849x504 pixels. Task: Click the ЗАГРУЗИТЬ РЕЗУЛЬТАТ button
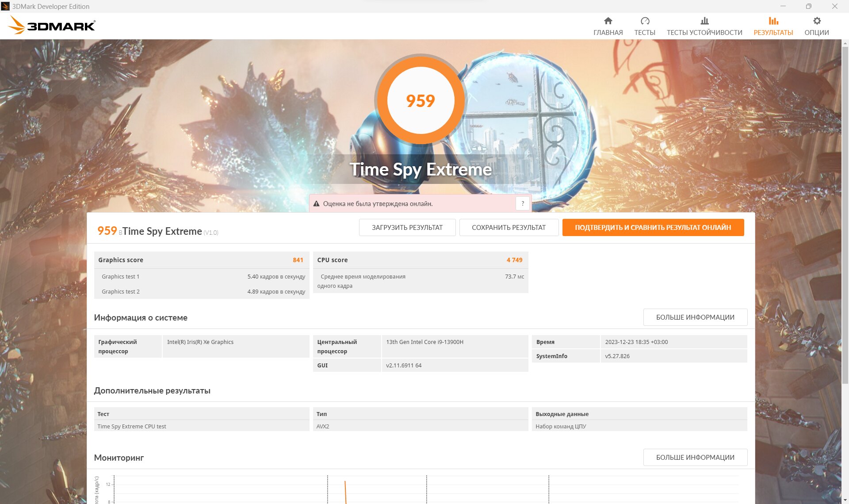[x=407, y=227]
